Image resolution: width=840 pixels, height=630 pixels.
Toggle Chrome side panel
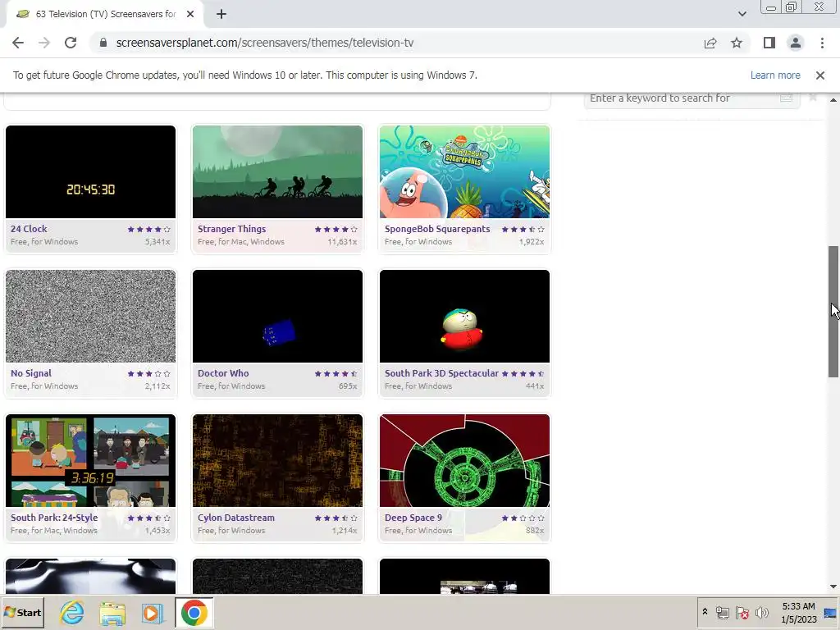tap(769, 43)
